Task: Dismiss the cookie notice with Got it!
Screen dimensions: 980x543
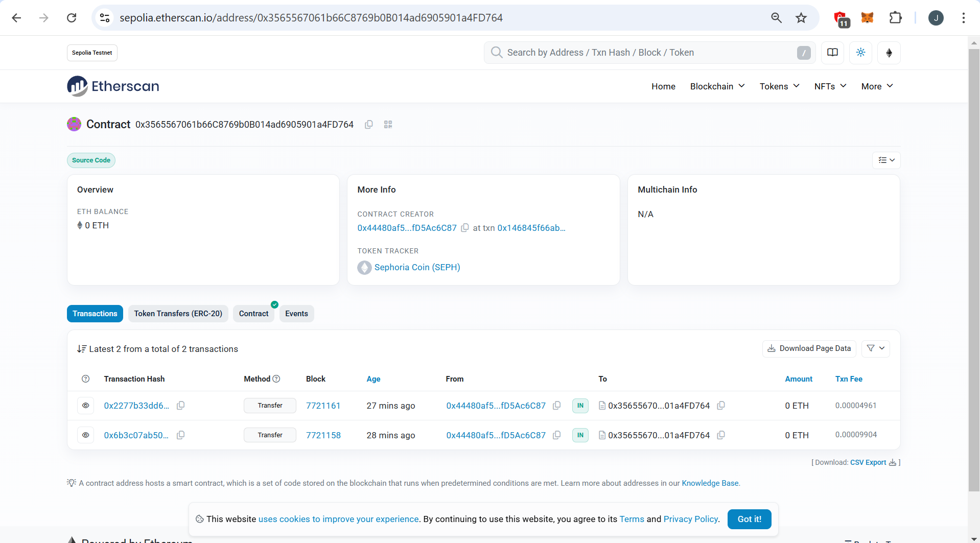Action: pyautogui.click(x=749, y=519)
